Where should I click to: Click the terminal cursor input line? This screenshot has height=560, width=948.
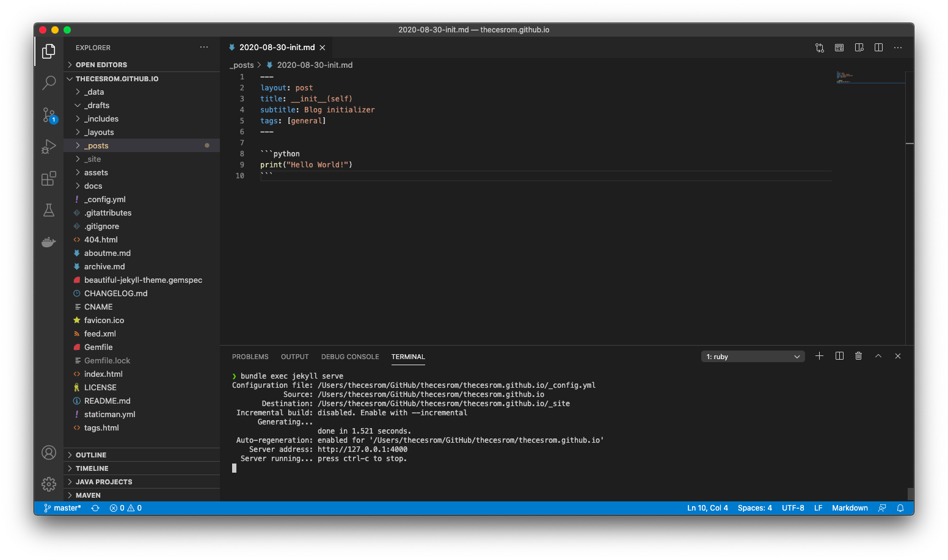click(234, 468)
